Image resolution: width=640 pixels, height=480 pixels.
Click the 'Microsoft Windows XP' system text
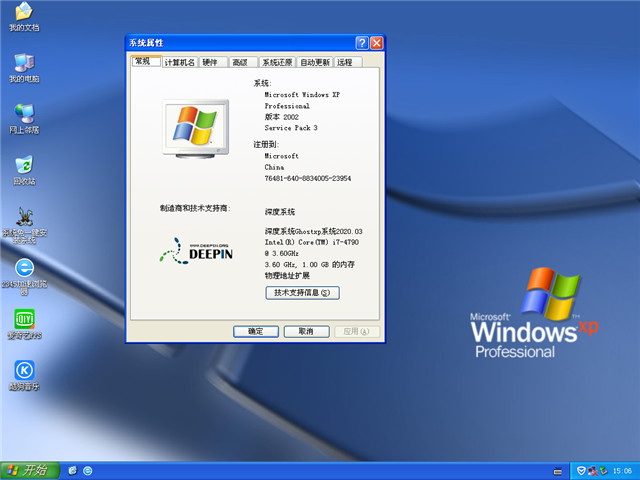pyautogui.click(x=302, y=95)
